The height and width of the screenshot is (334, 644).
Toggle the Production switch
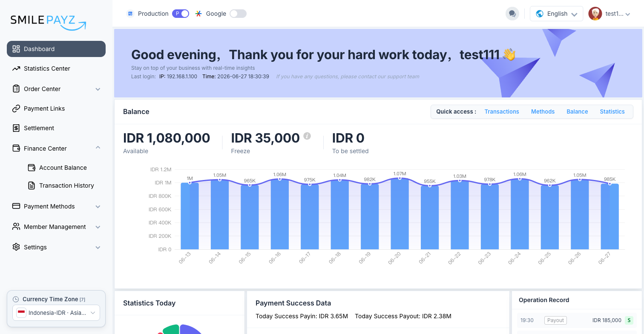[x=181, y=14]
